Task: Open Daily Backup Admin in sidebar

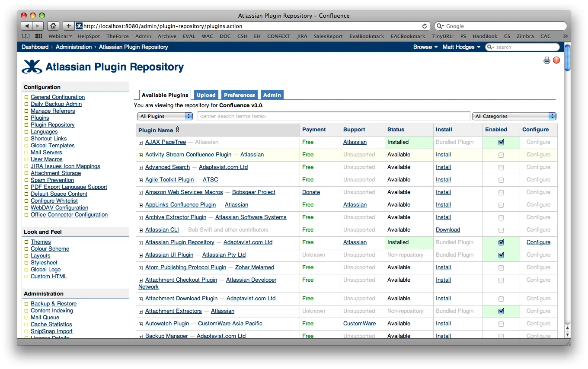Action: point(56,104)
